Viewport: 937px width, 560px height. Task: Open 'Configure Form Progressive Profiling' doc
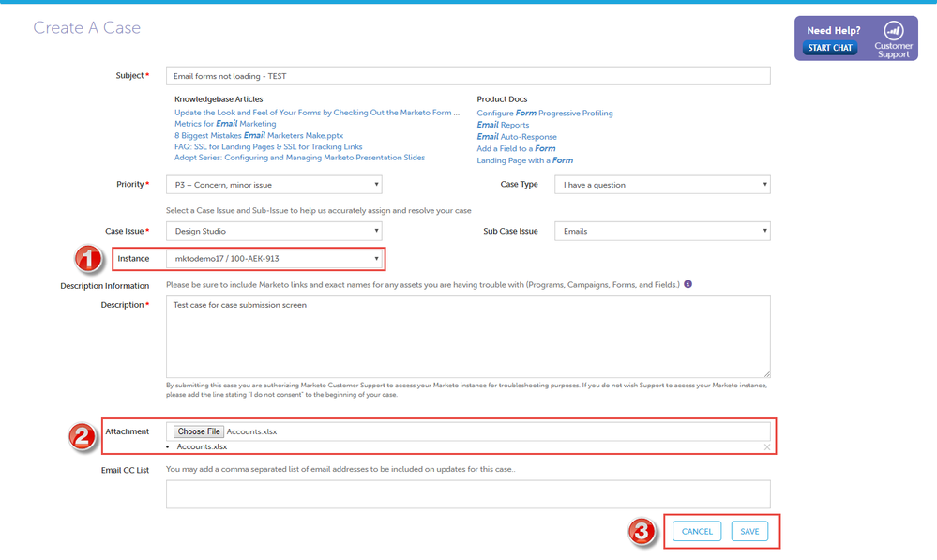tap(544, 113)
